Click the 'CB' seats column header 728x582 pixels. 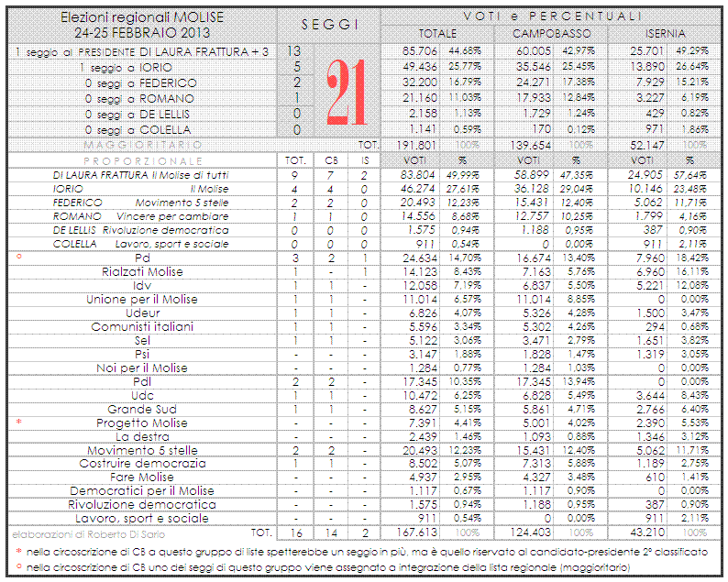click(x=331, y=160)
